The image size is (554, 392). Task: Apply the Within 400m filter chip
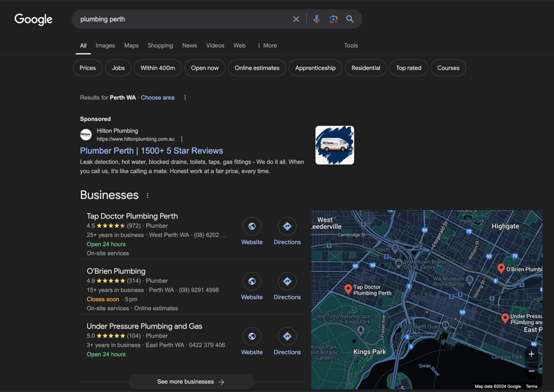tap(158, 68)
